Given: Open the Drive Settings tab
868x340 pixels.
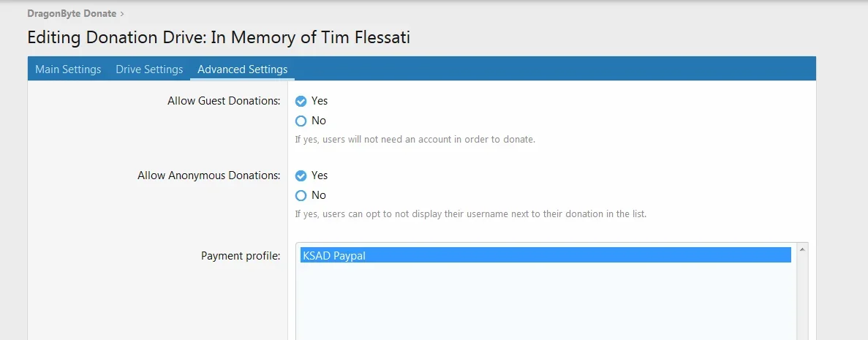Looking at the screenshot, I should tap(149, 69).
